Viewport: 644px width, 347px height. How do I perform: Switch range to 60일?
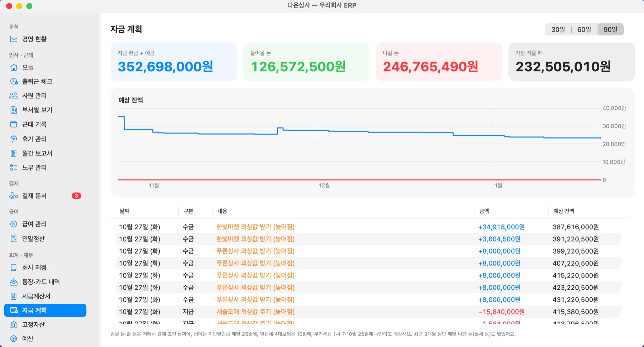coord(584,29)
